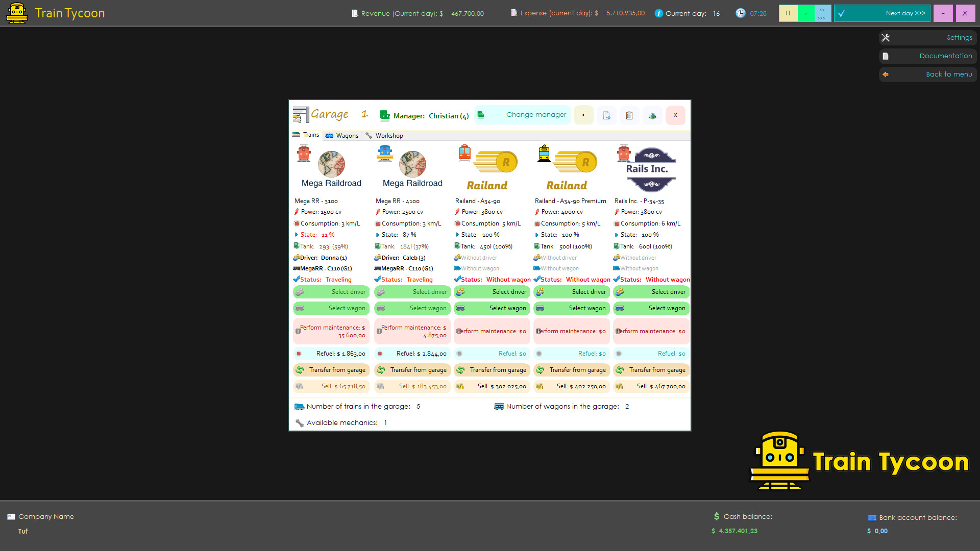Click the company building icon in garage toolbar

pyautogui.click(x=652, y=115)
